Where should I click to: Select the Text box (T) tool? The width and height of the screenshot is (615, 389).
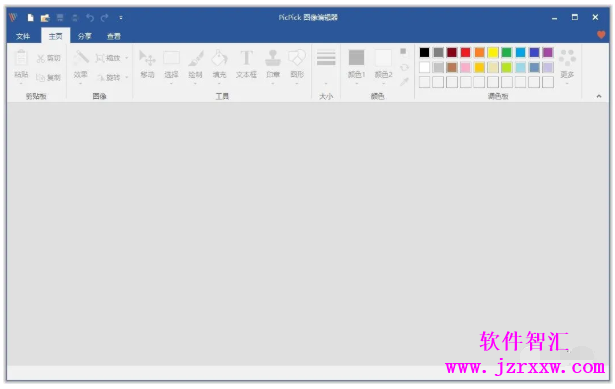tap(246, 64)
